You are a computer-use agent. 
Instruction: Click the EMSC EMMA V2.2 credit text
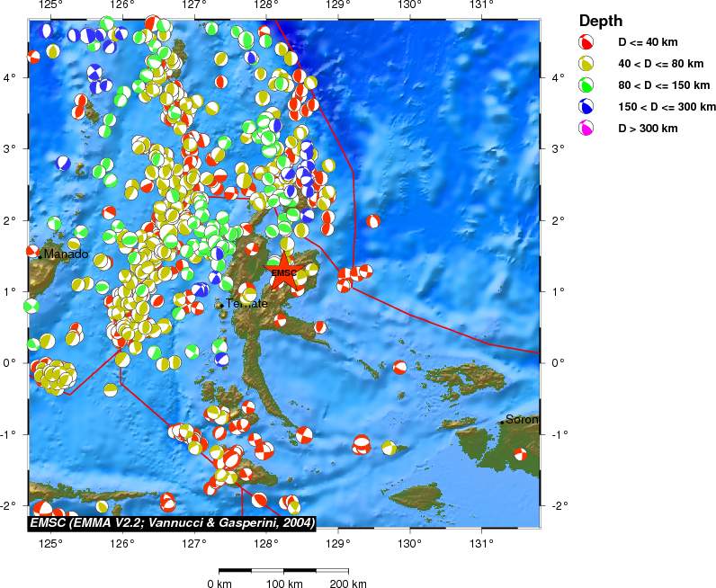(172, 522)
